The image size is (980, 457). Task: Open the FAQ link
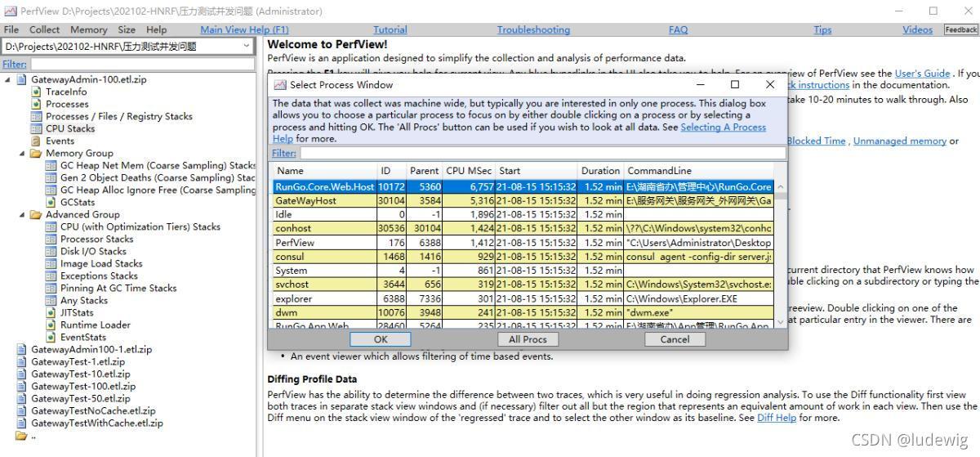click(x=678, y=29)
